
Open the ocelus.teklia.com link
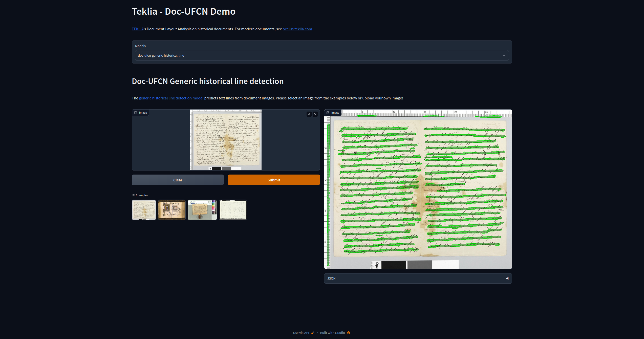click(x=297, y=29)
